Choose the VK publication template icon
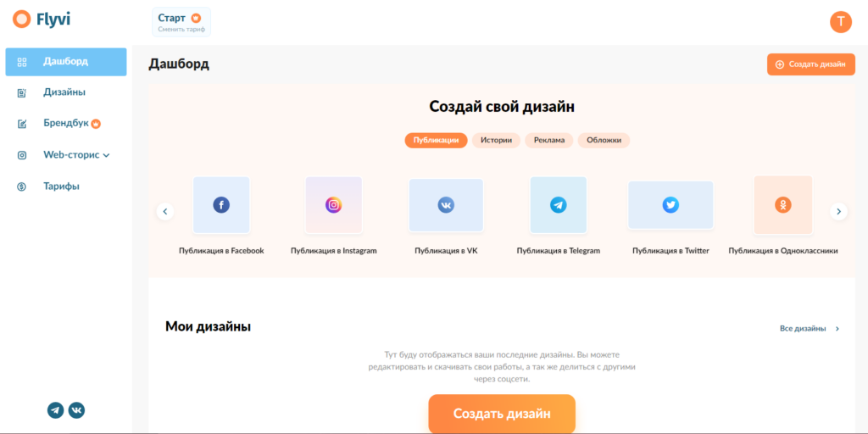The width and height of the screenshot is (868, 434). point(446,205)
